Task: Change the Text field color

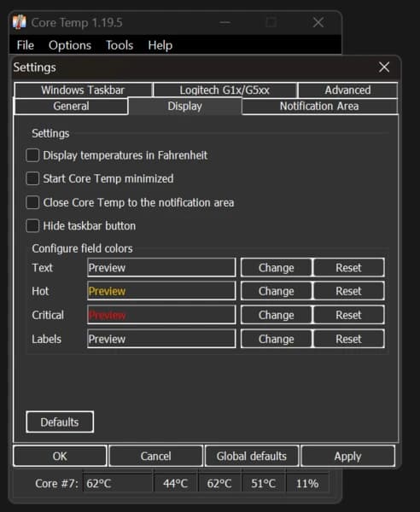Action: pos(277,267)
